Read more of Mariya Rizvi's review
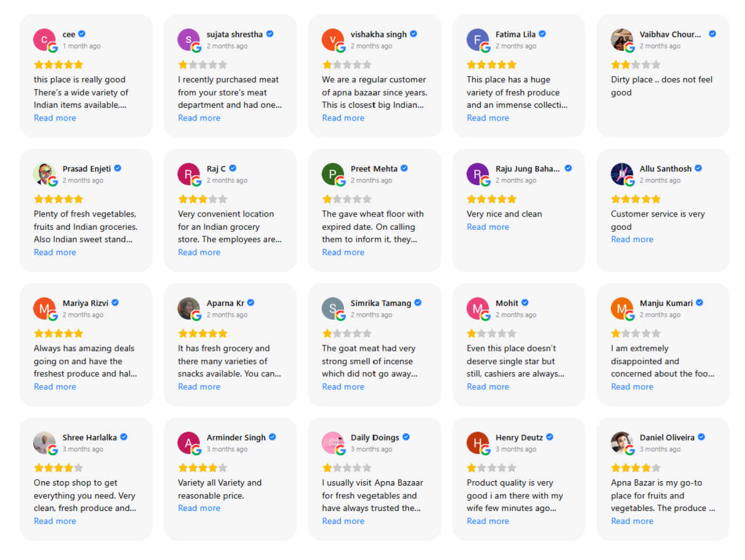This screenshot has height=560, width=745. (x=55, y=387)
